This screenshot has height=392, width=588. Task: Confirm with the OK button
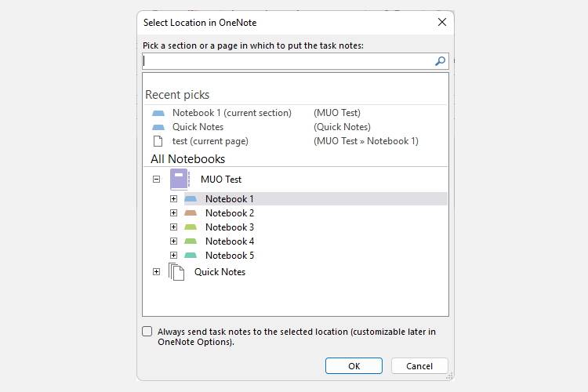tap(354, 366)
